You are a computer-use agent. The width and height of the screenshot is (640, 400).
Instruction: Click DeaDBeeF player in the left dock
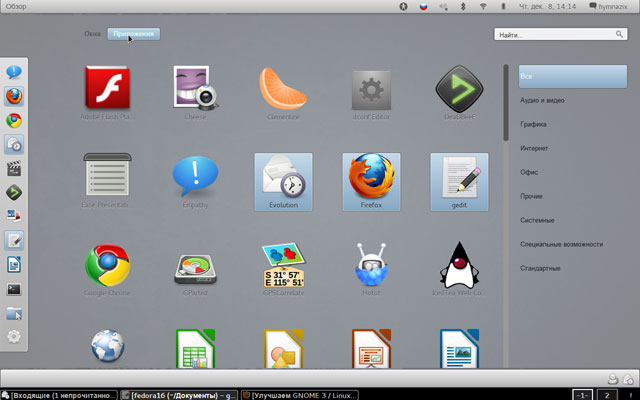(14, 193)
